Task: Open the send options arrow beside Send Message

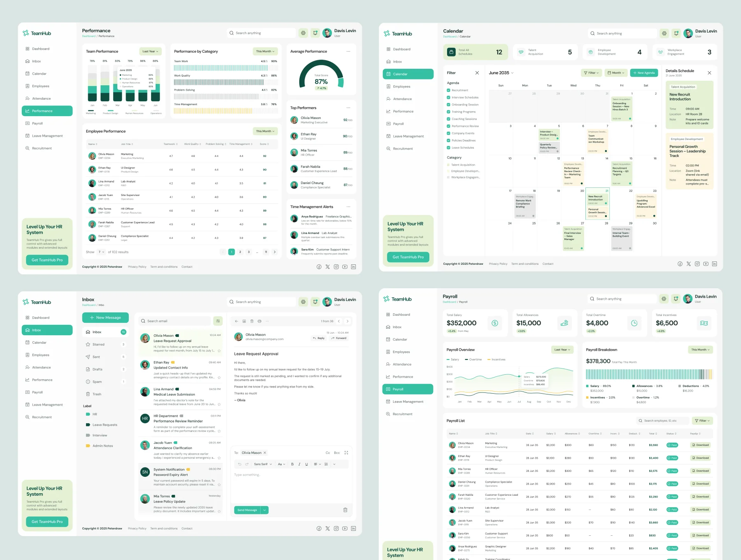Action: [x=264, y=510]
